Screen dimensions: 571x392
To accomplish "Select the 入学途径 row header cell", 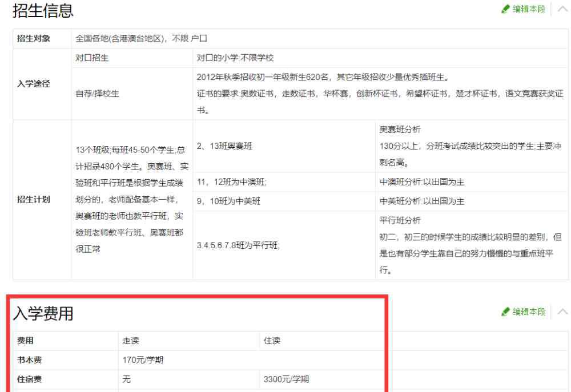I will tap(34, 84).
